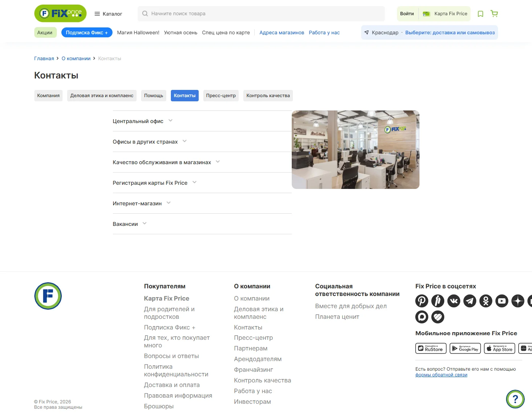
Task: Open the shopping cart icon
Action: (494, 14)
